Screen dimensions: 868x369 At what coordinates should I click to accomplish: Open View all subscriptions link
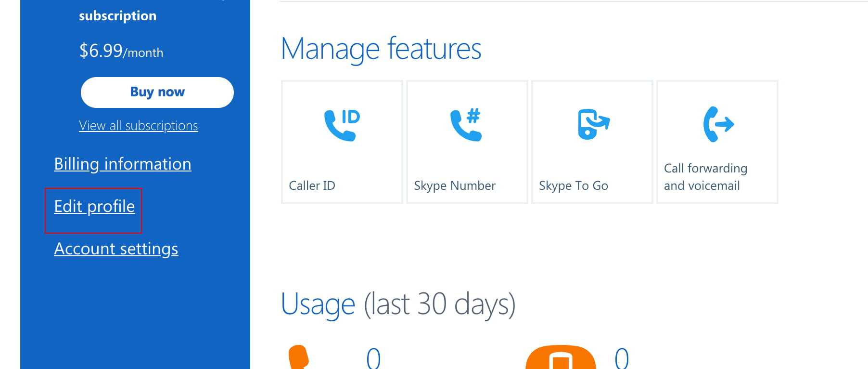pos(139,126)
